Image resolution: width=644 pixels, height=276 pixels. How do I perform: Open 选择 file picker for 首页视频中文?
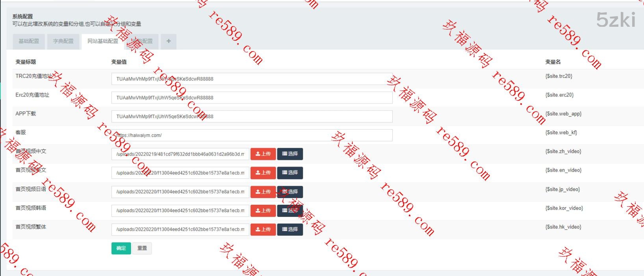tap(290, 154)
